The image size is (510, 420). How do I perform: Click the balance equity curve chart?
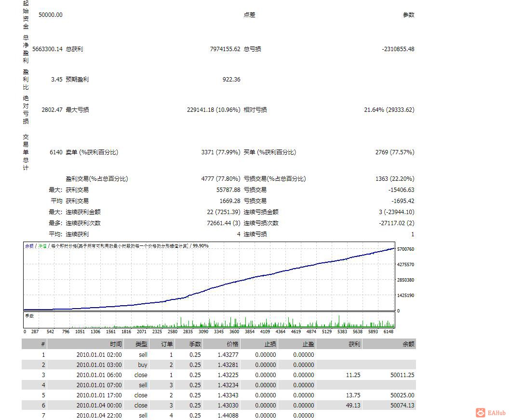pyautogui.click(x=209, y=276)
